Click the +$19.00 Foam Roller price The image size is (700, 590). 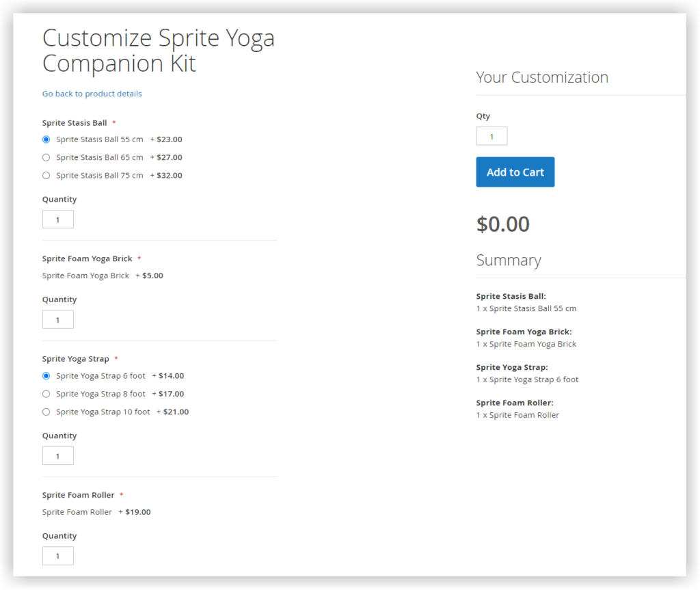(x=135, y=512)
